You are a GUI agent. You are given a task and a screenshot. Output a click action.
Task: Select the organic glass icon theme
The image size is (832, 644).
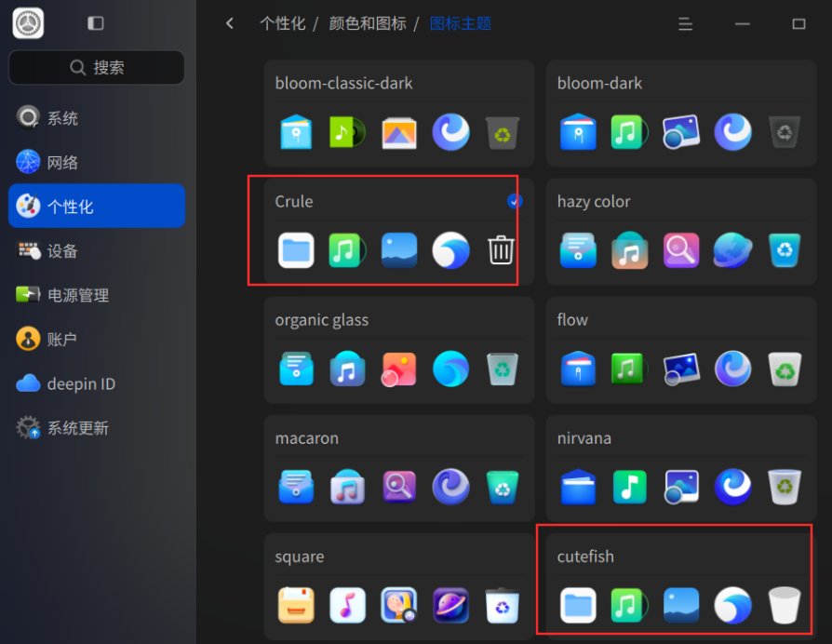click(x=399, y=350)
